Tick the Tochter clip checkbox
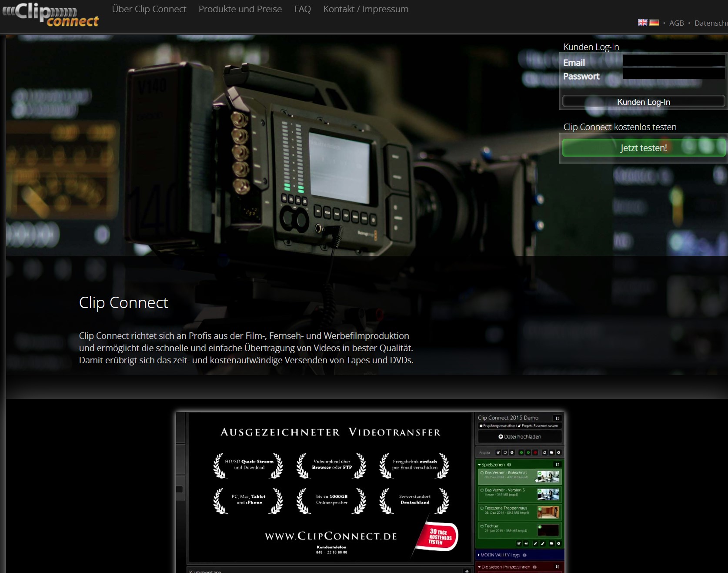This screenshot has width=728, height=573. [482, 526]
